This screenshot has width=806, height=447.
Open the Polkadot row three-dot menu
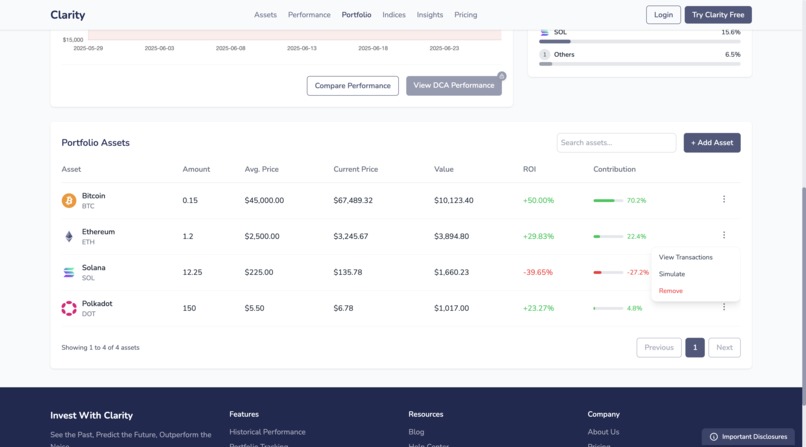pyautogui.click(x=724, y=307)
